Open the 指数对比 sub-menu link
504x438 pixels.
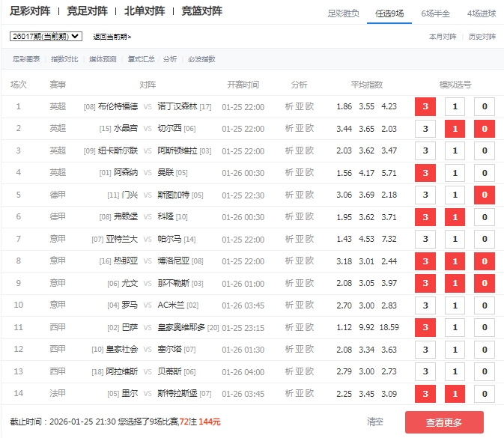[x=64, y=58]
